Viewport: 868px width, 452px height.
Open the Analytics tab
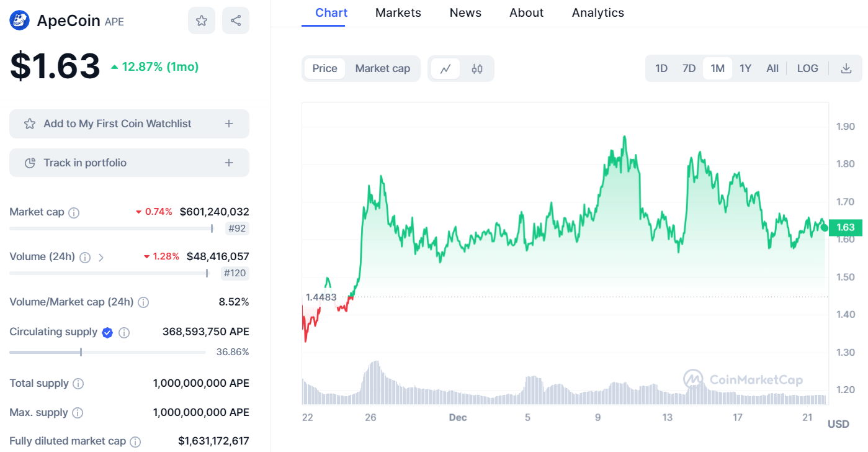(598, 13)
